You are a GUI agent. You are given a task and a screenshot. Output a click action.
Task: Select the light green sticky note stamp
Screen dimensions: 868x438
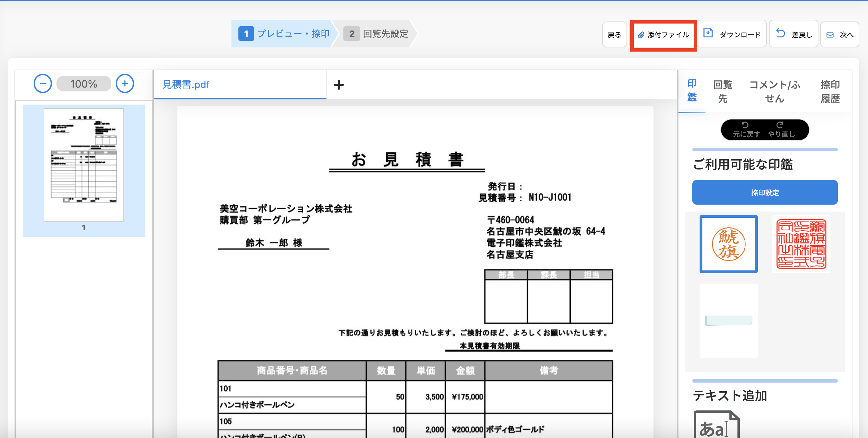(728, 321)
